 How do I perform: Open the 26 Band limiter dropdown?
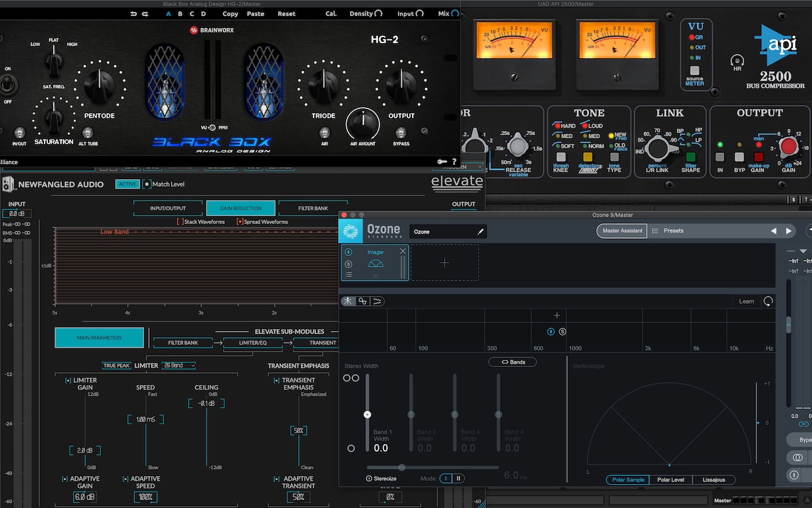[x=179, y=366]
